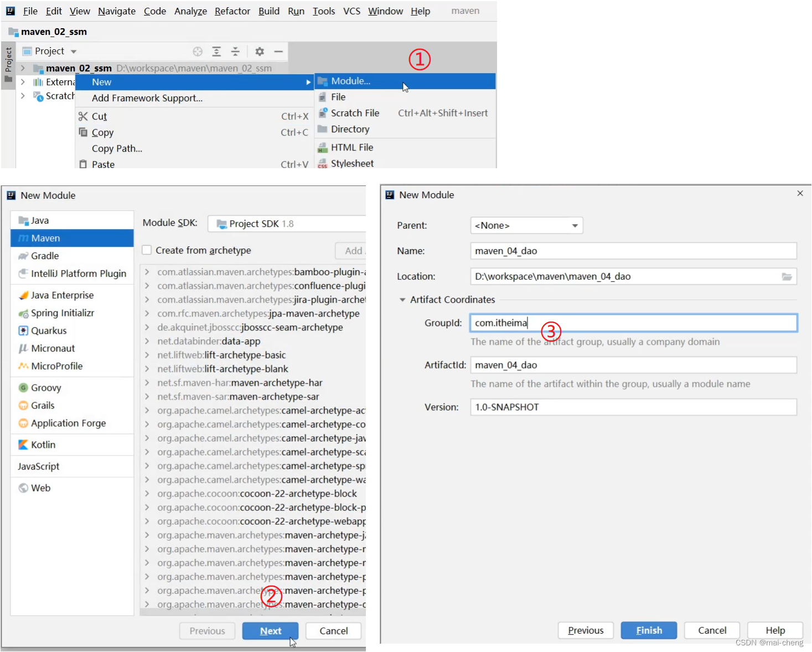Select Gradle module type
Image resolution: width=812 pixels, height=652 pixels.
(x=72, y=256)
